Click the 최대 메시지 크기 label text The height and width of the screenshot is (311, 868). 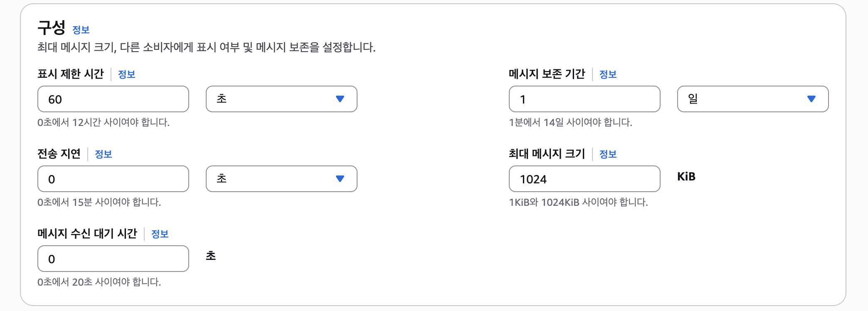[547, 154]
